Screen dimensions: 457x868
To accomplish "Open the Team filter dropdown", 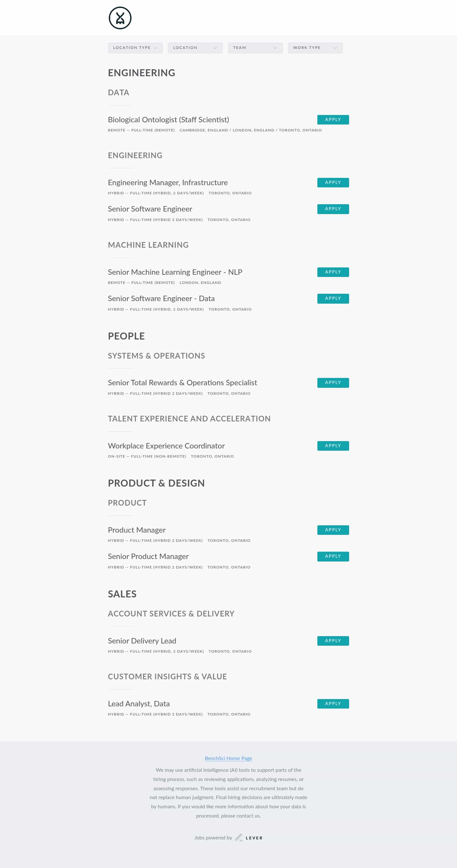I will (x=255, y=48).
